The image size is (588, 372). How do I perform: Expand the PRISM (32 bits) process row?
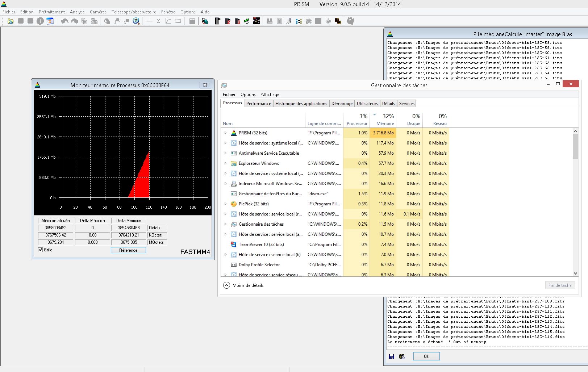point(225,133)
